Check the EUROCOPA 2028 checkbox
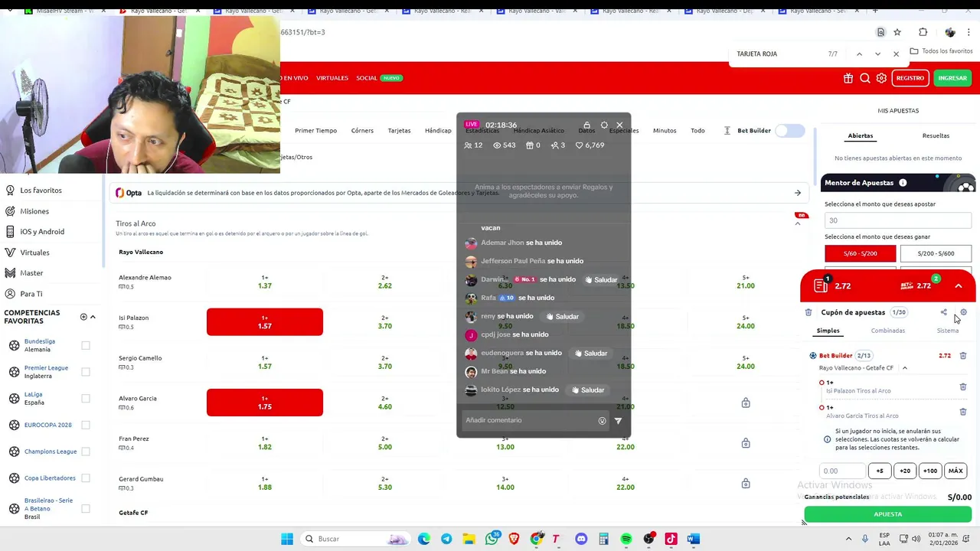980x551 pixels. [x=86, y=425]
